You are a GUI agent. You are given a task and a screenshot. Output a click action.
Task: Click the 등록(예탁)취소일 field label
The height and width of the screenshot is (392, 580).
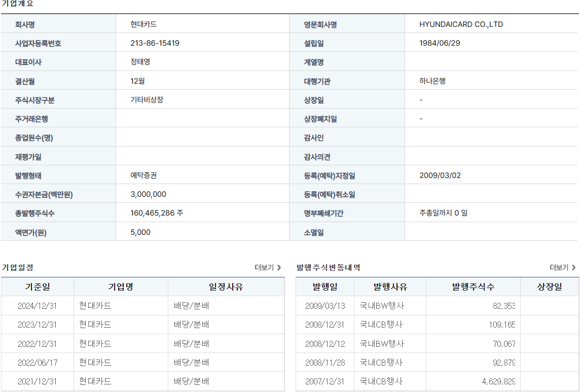coord(330,194)
